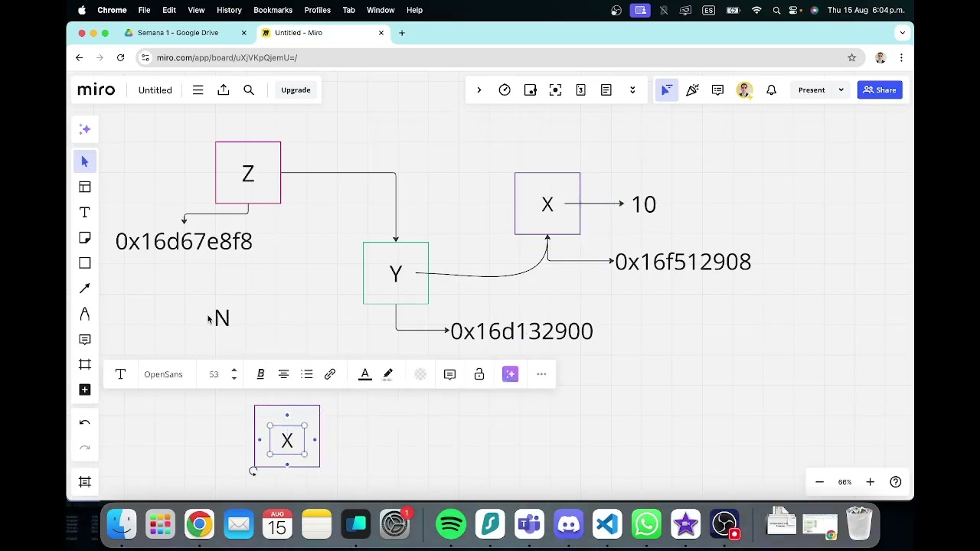
Task: Zoom out with minus button
Action: click(819, 482)
